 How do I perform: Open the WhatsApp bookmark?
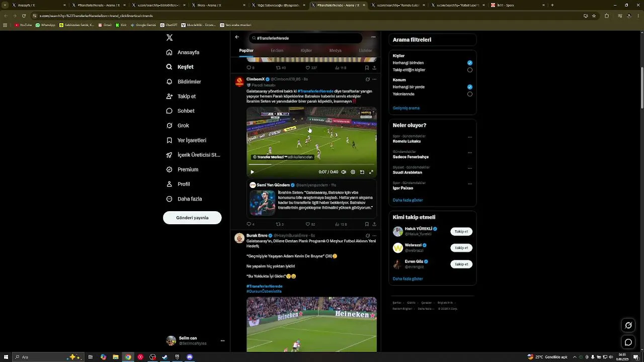45,25
